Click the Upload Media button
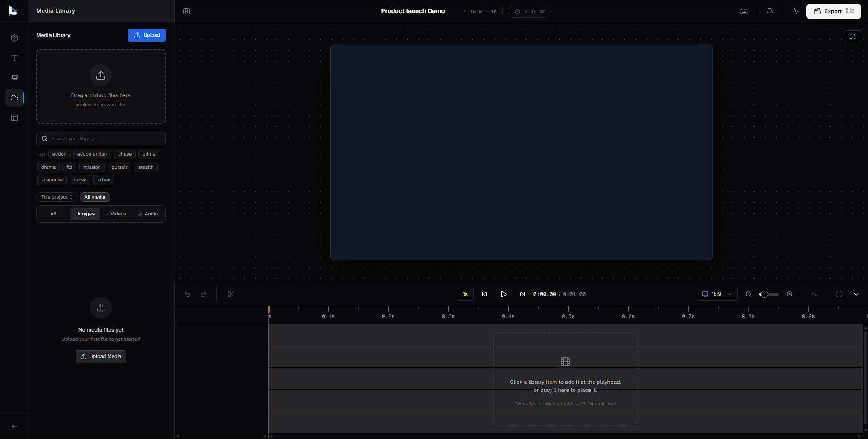 point(101,357)
